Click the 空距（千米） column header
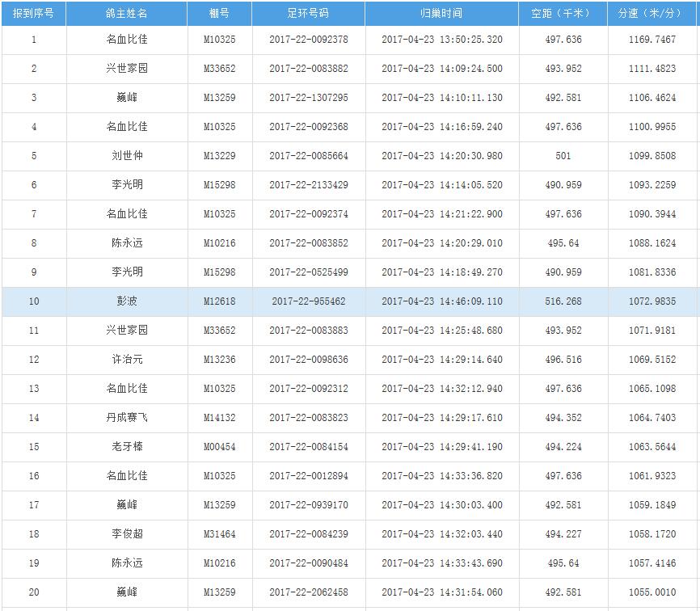This screenshot has height=611, width=700. pos(563,14)
